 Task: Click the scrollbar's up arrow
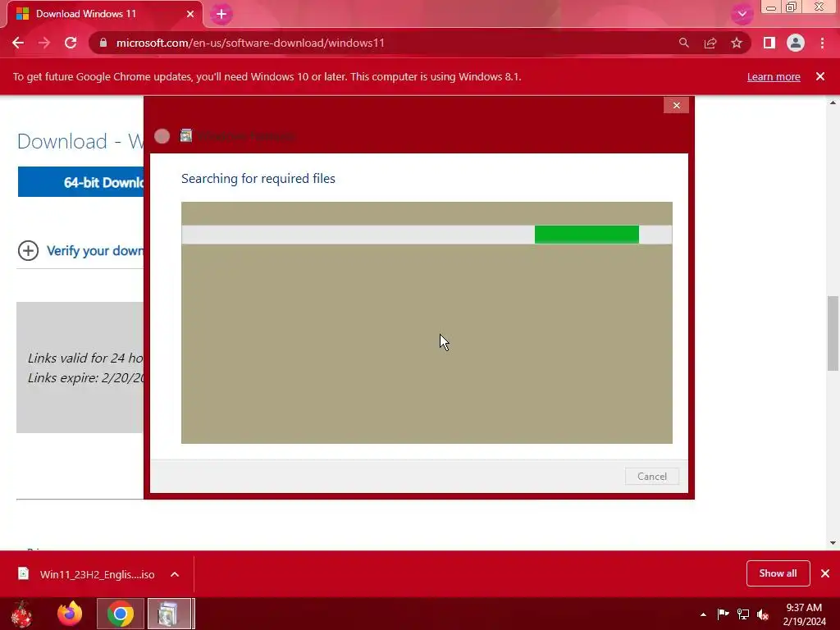point(833,103)
